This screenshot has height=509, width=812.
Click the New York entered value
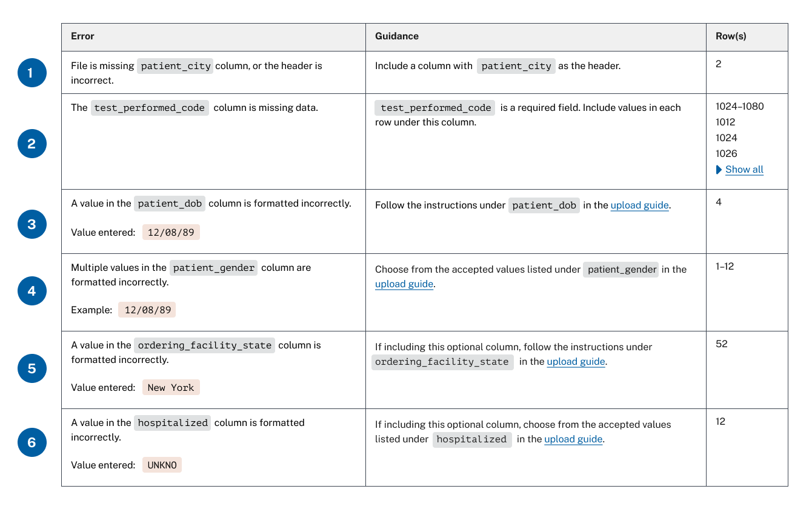pos(171,388)
